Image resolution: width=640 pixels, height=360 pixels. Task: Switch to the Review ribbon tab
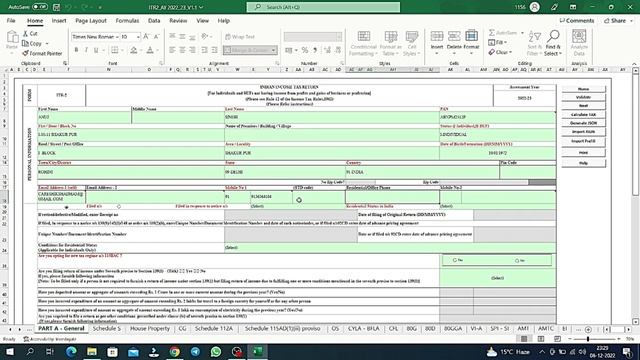pyautogui.click(x=178, y=20)
